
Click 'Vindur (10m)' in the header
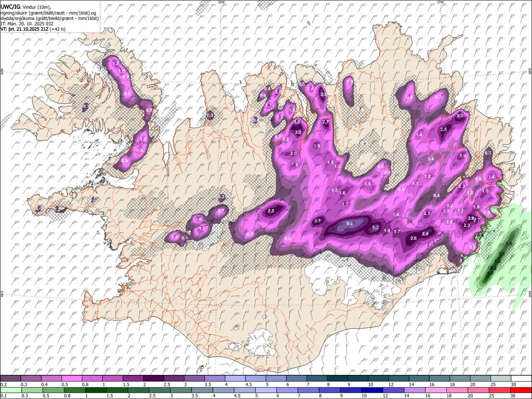pyautogui.click(x=36, y=7)
